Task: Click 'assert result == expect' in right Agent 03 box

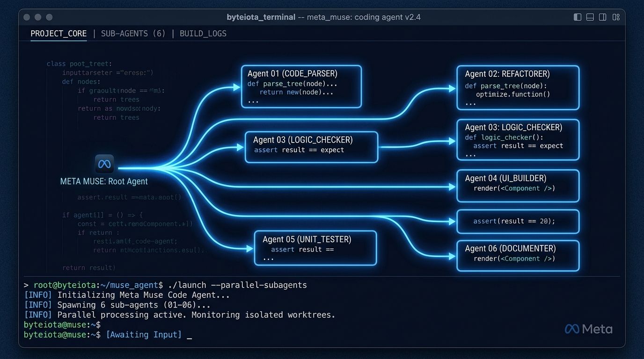Action: (518, 146)
